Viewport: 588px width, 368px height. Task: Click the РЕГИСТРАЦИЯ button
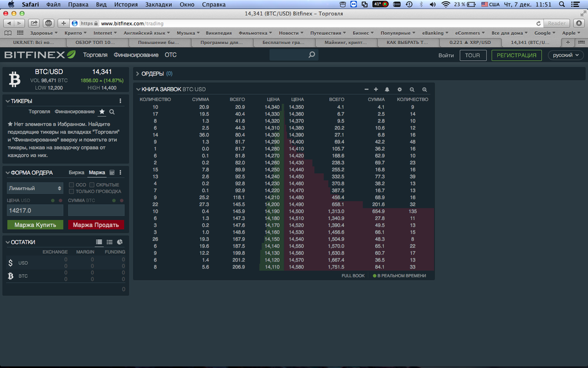pos(516,55)
